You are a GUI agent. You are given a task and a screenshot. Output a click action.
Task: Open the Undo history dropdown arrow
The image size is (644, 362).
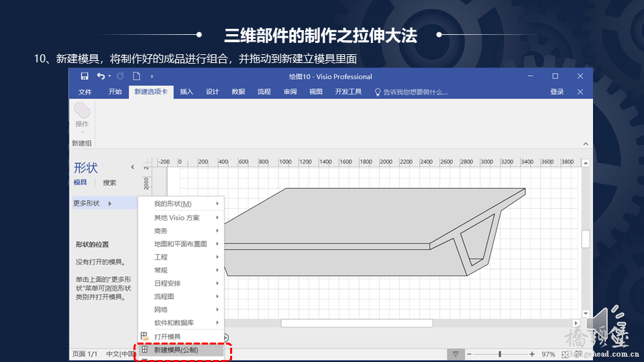109,76
